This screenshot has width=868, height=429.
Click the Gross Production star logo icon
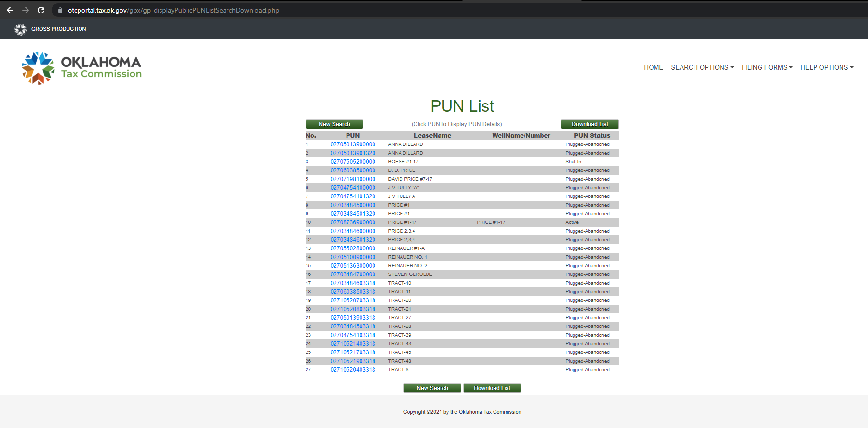(x=20, y=29)
